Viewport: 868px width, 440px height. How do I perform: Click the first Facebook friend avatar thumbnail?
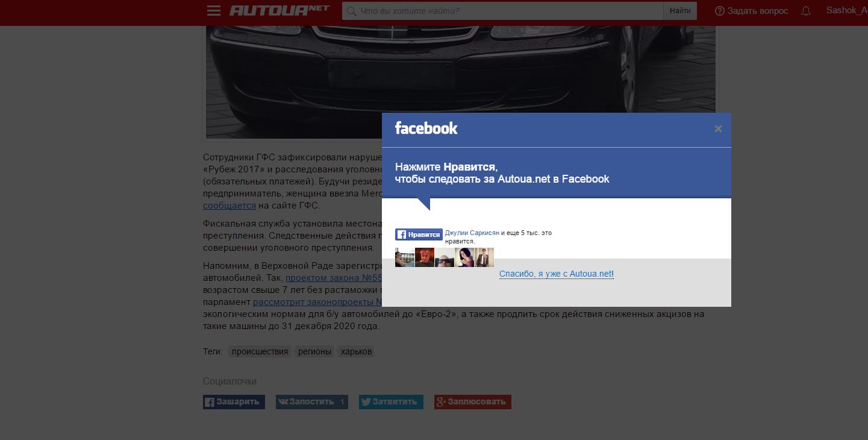[404, 257]
